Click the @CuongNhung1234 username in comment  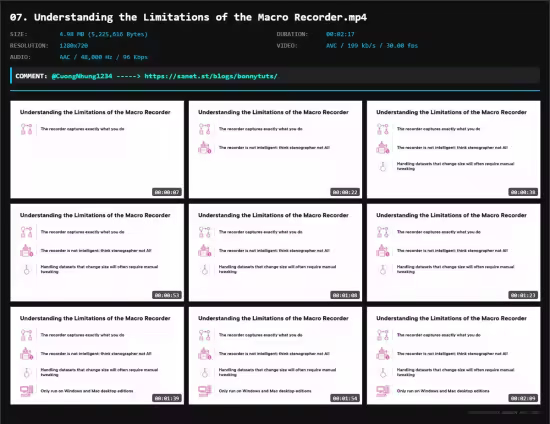tap(82, 76)
